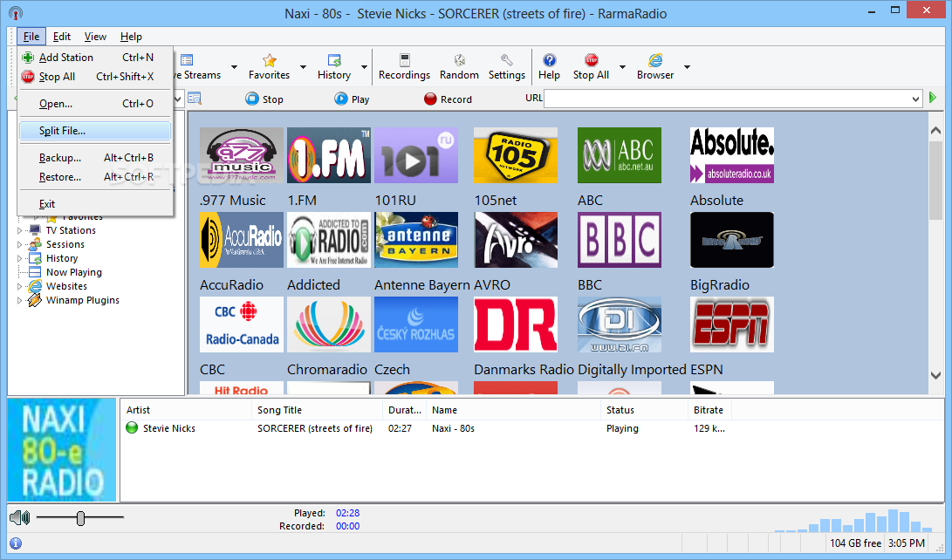Image resolution: width=952 pixels, height=560 pixels.
Task: Expand the TV Stations node
Action: point(19,230)
